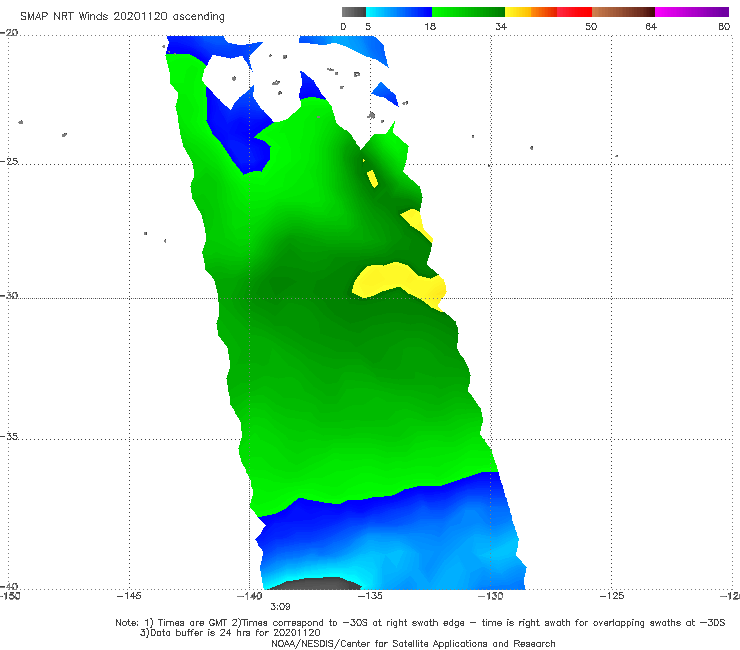Click the colorbar label '50'

(591, 27)
